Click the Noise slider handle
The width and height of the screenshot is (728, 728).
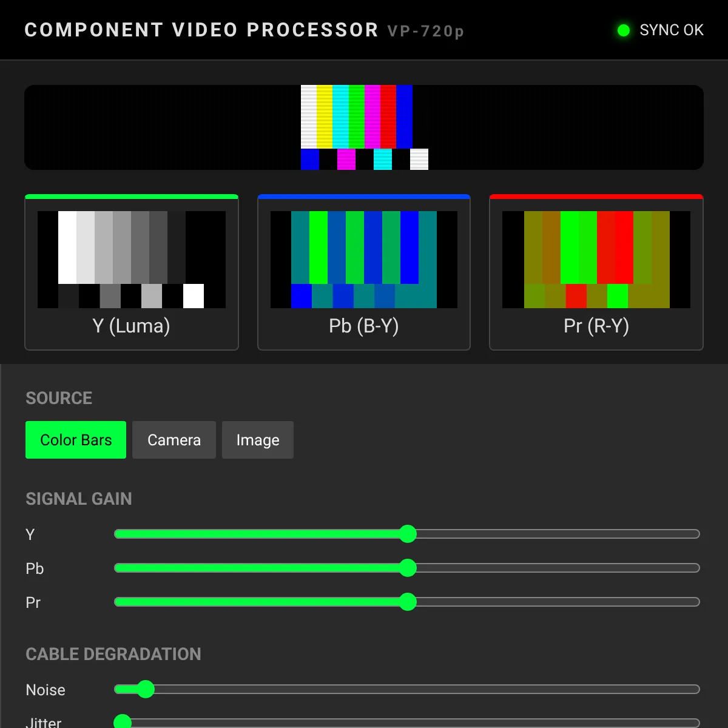pyautogui.click(x=146, y=689)
